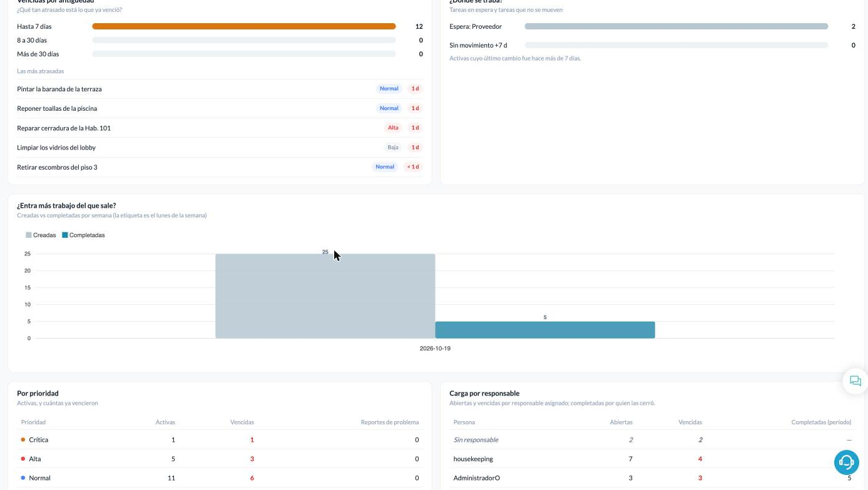
Task: Open the chat bubble widget
Action: (855, 381)
